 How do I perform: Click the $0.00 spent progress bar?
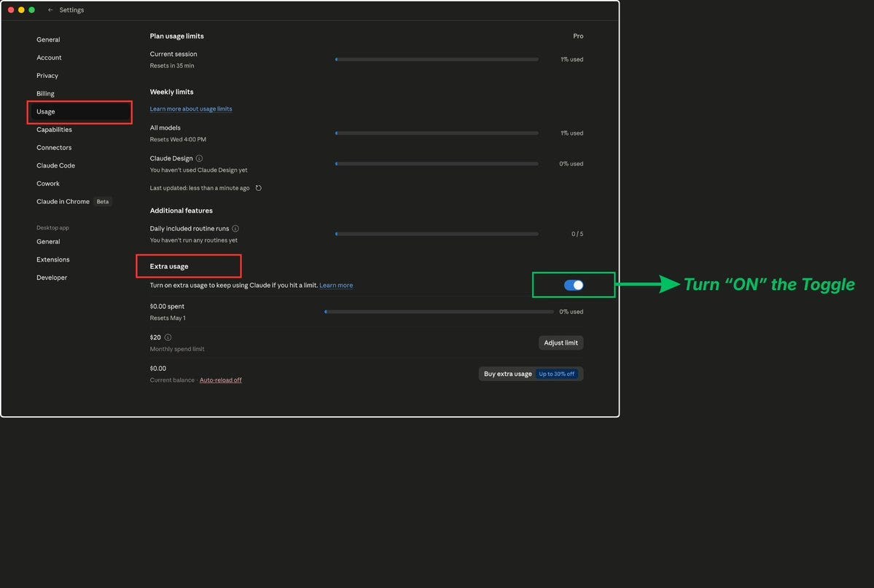coord(440,312)
